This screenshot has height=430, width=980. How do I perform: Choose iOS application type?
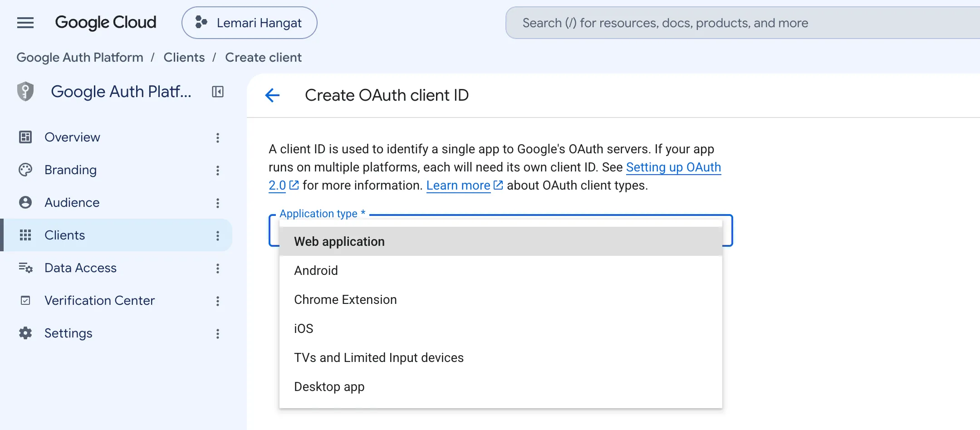[501, 328]
